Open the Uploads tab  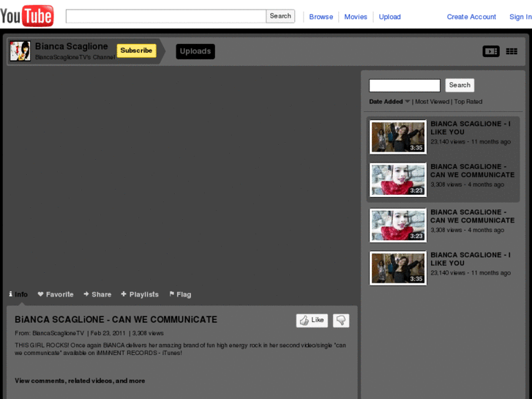pyautogui.click(x=195, y=51)
